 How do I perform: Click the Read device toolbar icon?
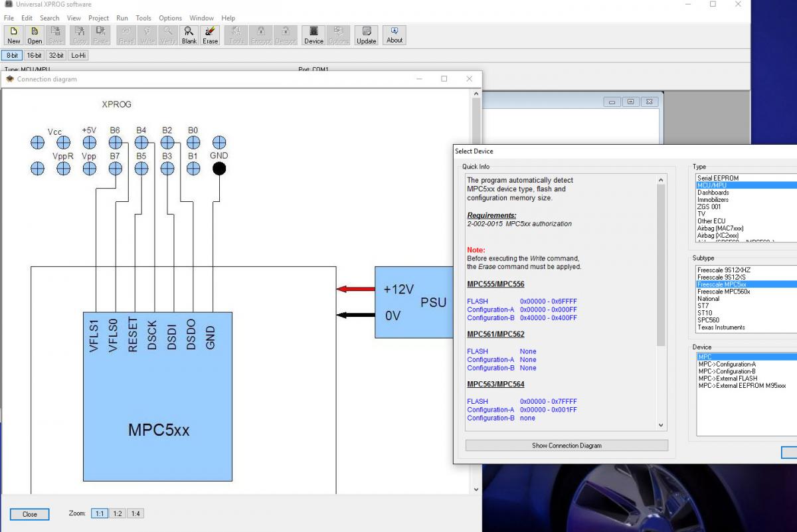click(126, 35)
